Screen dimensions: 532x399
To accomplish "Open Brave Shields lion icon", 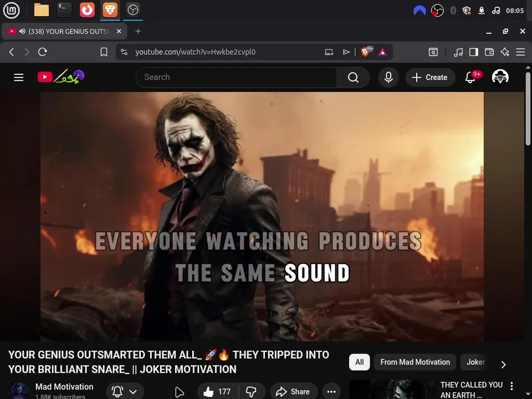I will click(366, 52).
